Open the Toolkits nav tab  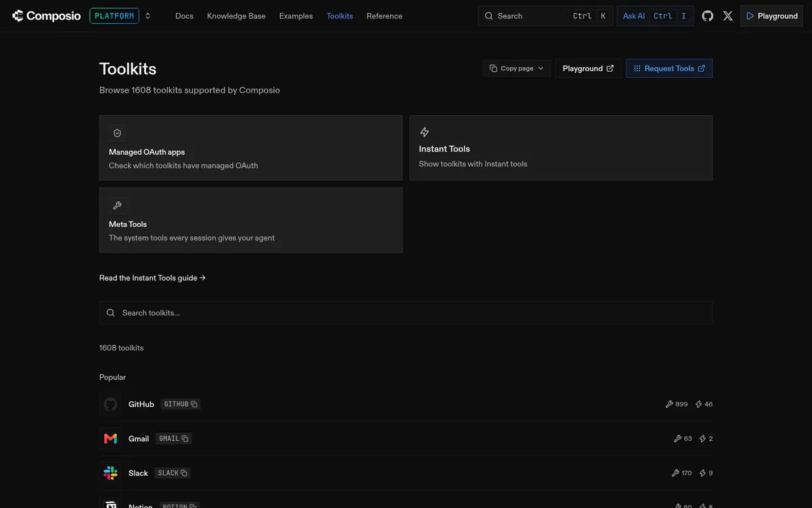340,16
